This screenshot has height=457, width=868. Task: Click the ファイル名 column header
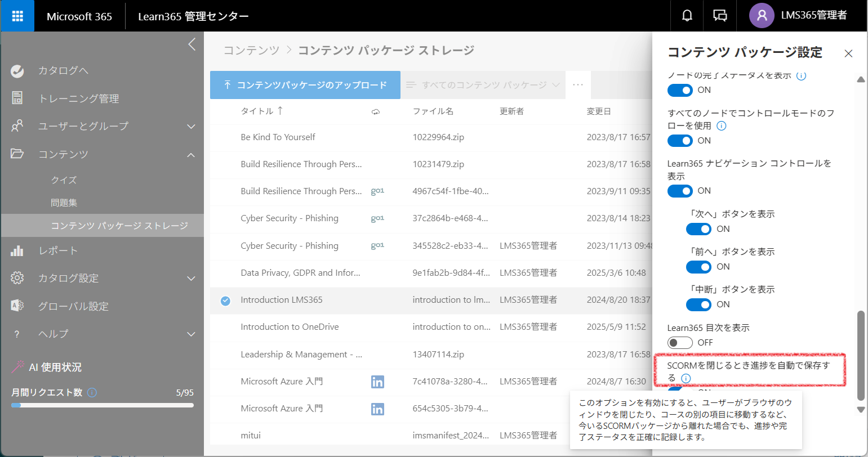[x=433, y=111]
